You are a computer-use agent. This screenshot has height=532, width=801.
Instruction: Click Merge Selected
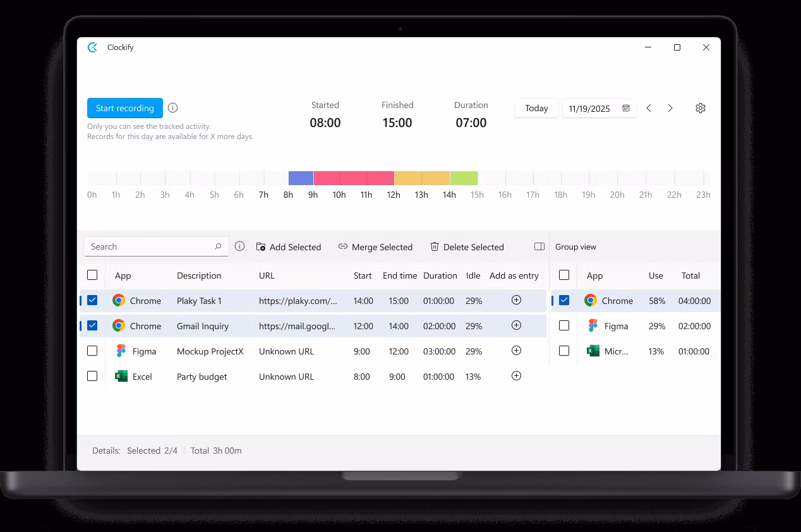point(375,247)
